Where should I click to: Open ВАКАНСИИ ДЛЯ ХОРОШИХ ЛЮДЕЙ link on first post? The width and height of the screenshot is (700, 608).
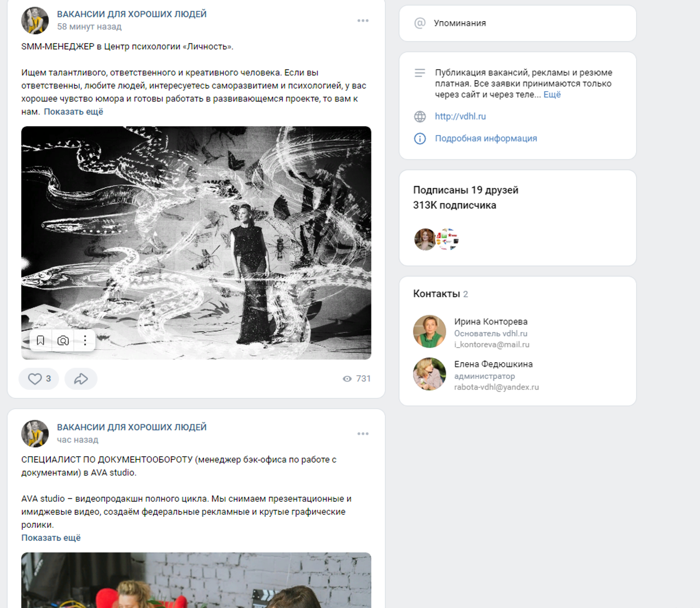pos(132,14)
